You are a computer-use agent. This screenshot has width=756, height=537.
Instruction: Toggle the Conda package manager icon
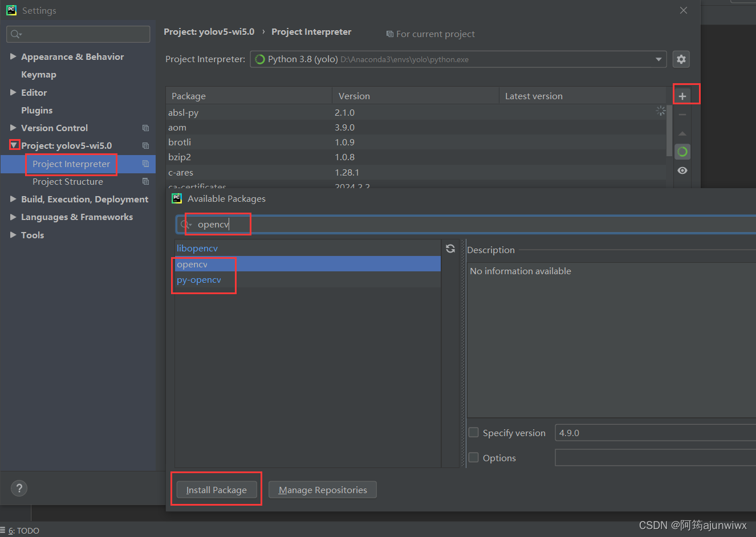click(682, 152)
